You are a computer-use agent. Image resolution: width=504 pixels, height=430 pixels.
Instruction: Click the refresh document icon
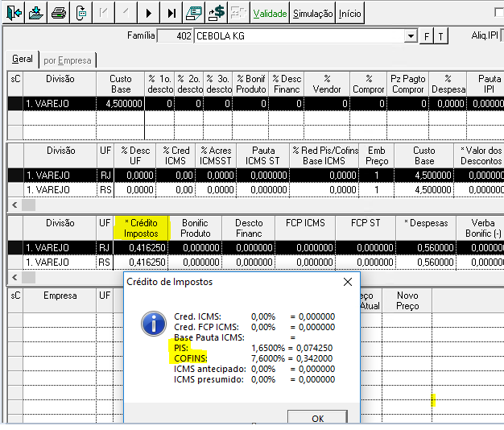tap(81, 13)
